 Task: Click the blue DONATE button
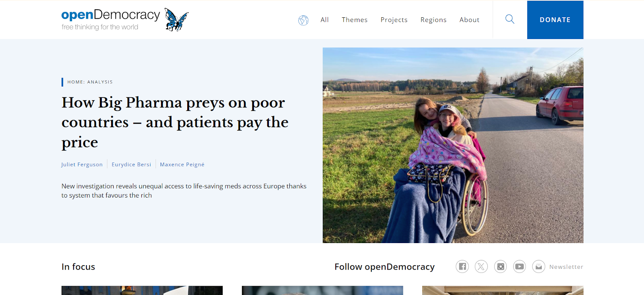coord(555,20)
